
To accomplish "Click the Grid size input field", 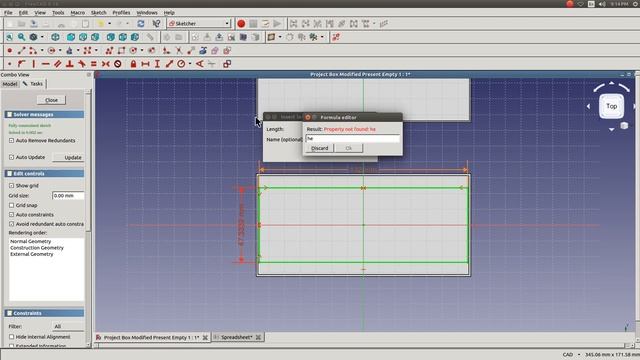I will point(68,196).
